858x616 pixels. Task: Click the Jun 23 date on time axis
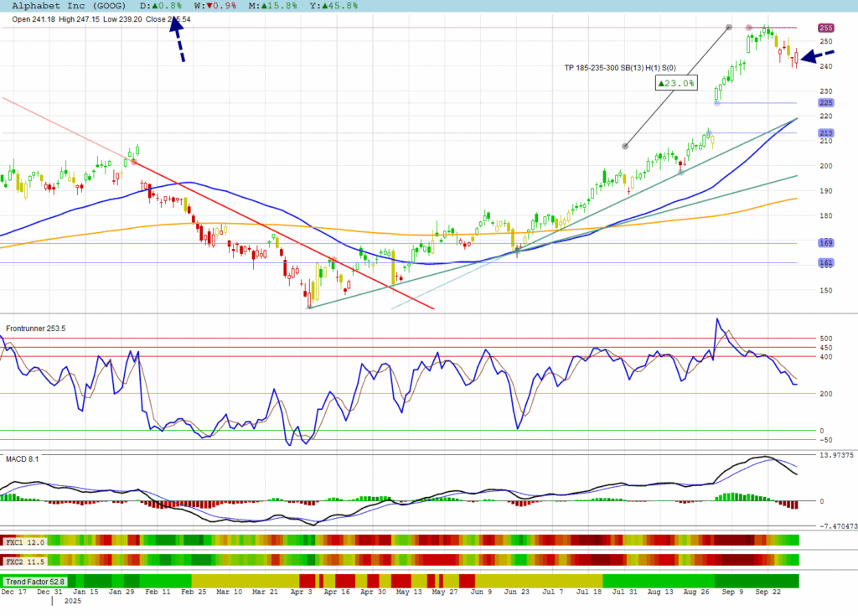pos(514,592)
